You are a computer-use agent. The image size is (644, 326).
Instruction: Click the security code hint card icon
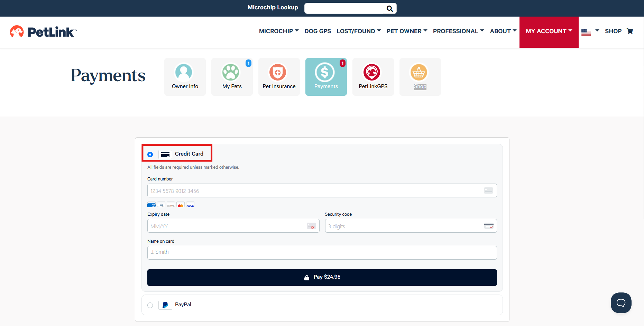(489, 226)
